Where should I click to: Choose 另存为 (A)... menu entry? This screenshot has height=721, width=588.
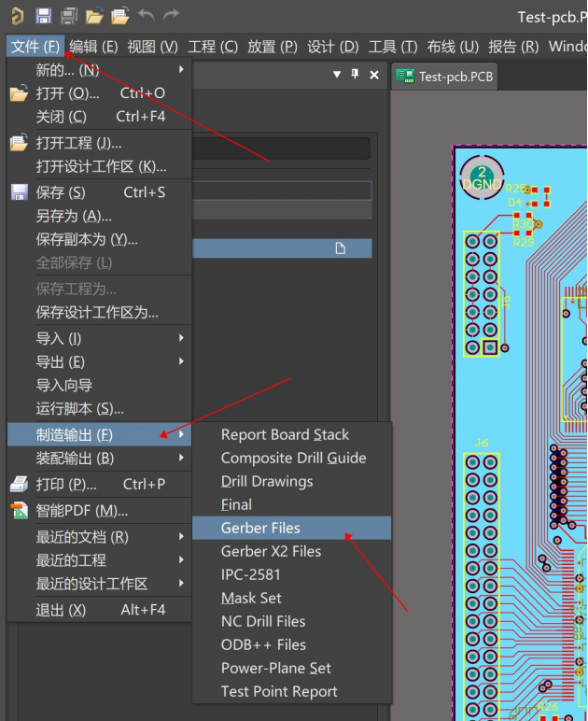(x=99, y=216)
